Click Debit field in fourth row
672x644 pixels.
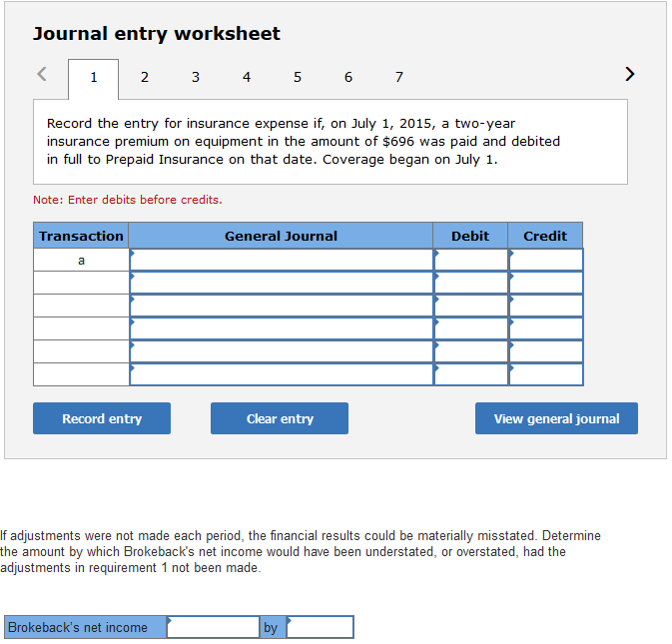(471, 328)
